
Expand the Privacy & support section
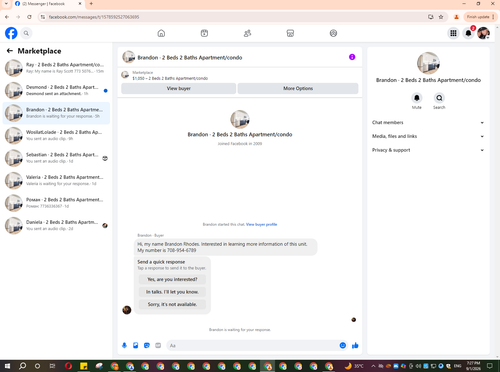point(428,150)
